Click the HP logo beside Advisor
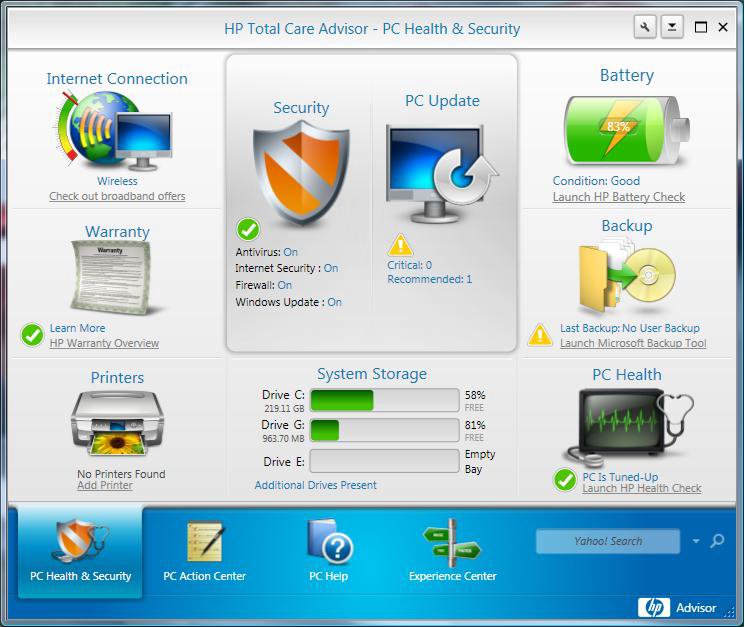Screen dimensions: 745x627 pyautogui.click(x=654, y=607)
